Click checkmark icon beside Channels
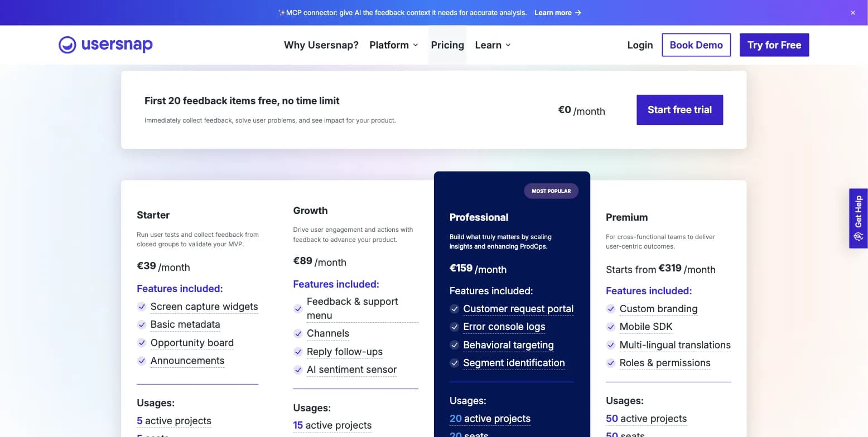Viewport: 868px width, 437px height. 298,333
